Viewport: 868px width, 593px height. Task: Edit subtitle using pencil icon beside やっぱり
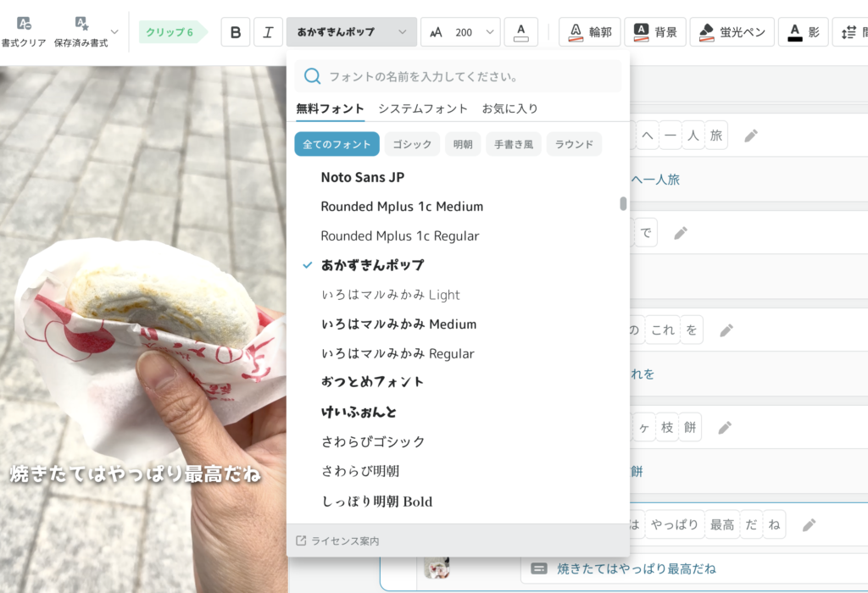tap(810, 524)
